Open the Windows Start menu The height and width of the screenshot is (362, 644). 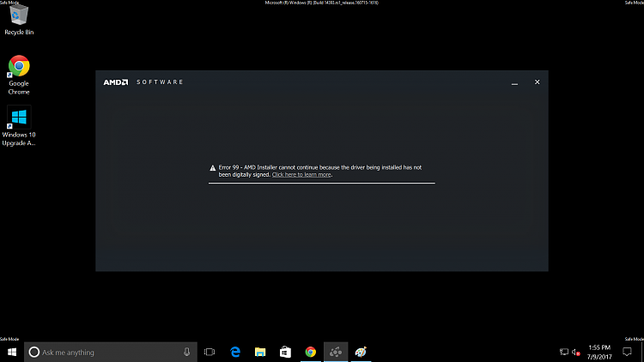[x=12, y=353]
